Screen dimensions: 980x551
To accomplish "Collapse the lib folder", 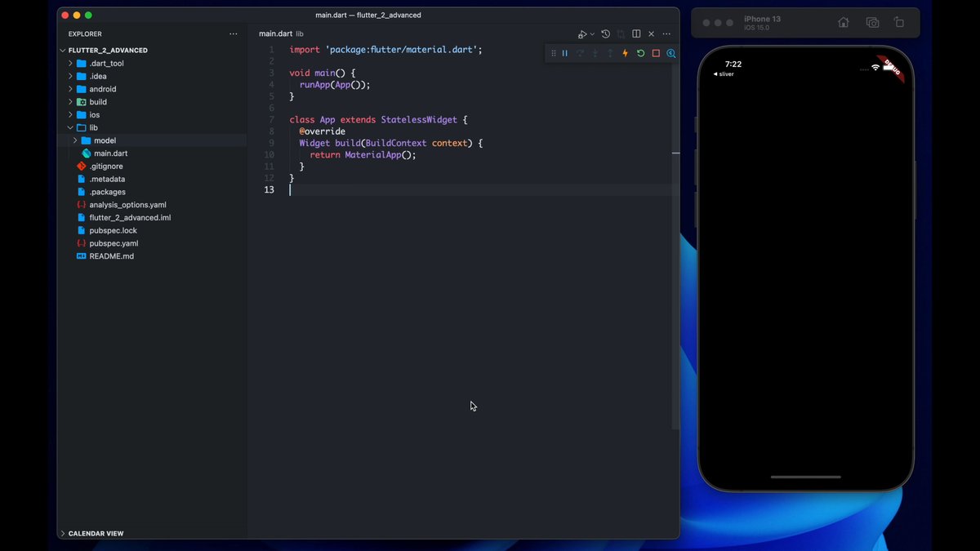I will (x=70, y=128).
